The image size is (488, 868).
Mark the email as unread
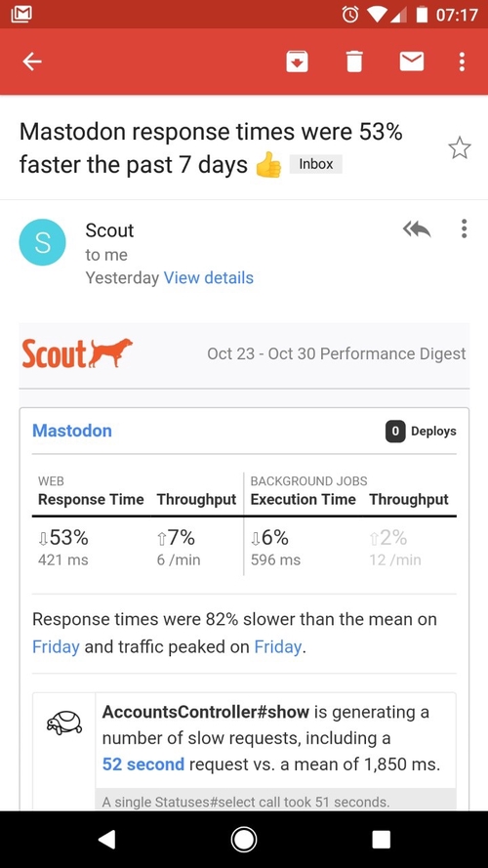412,62
